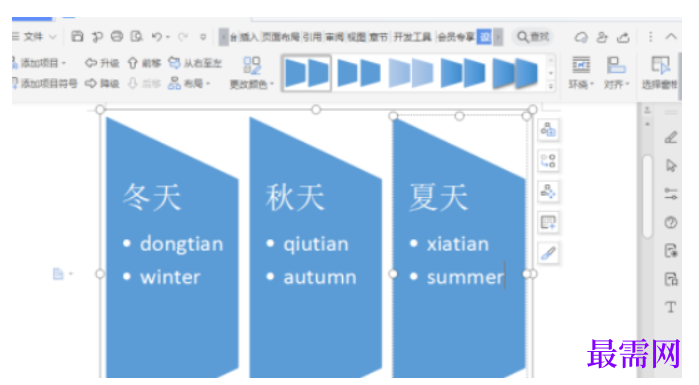The width and height of the screenshot is (699, 385).
Task: Click the floating add-item icon beside SmartArt
Action: click(x=548, y=130)
